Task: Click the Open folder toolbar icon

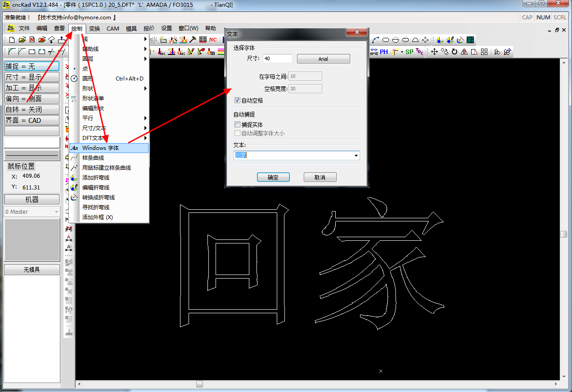Action: coord(22,40)
